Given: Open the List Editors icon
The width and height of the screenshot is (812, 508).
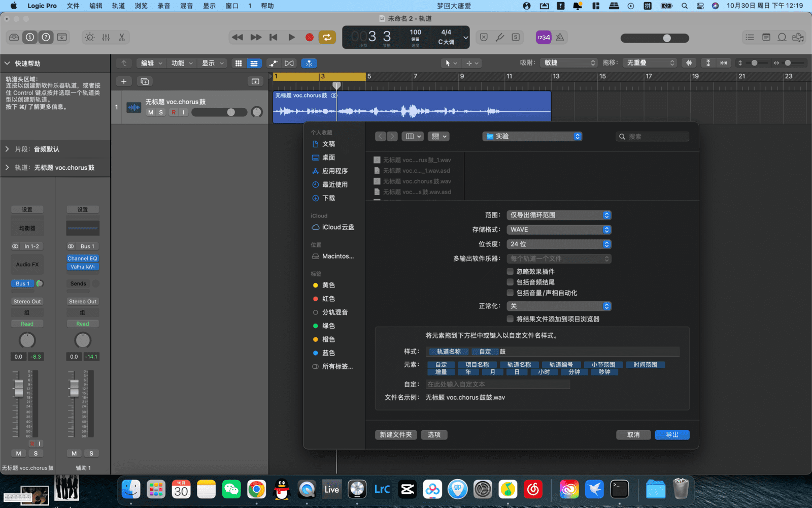Looking at the screenshot, I should tap(750, 37).
